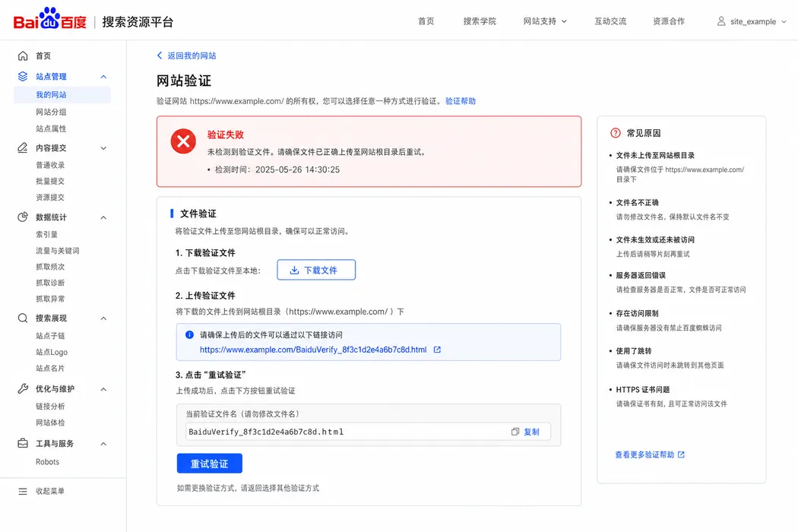Click the 数据统计 pie chart icon
This screenshot has height=532, width=798.
tap(23, 217)
